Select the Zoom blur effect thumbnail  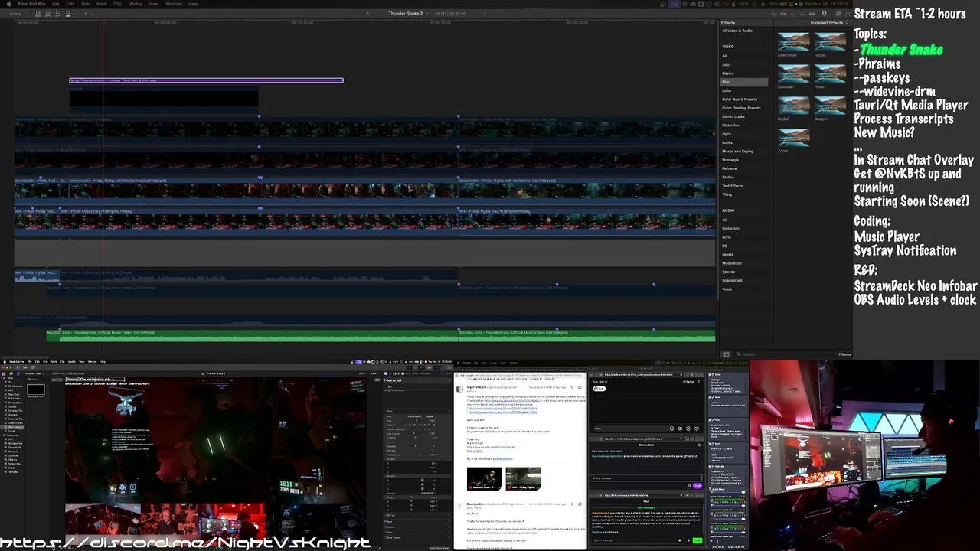pos(793,138)
